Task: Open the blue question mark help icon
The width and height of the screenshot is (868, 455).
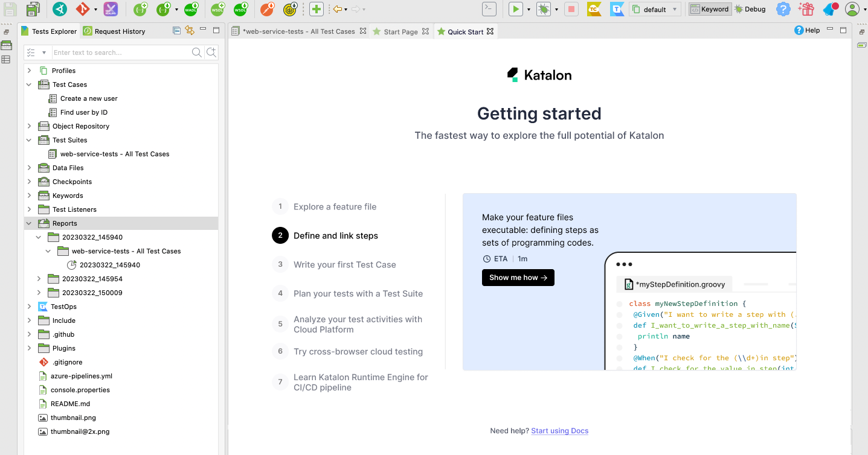Action: tap(783, 9)
